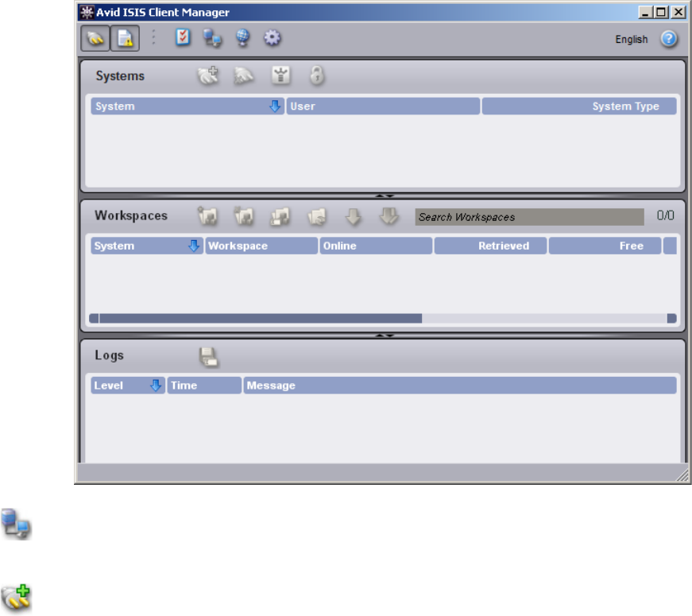Open the English language selector

[632, 39]
